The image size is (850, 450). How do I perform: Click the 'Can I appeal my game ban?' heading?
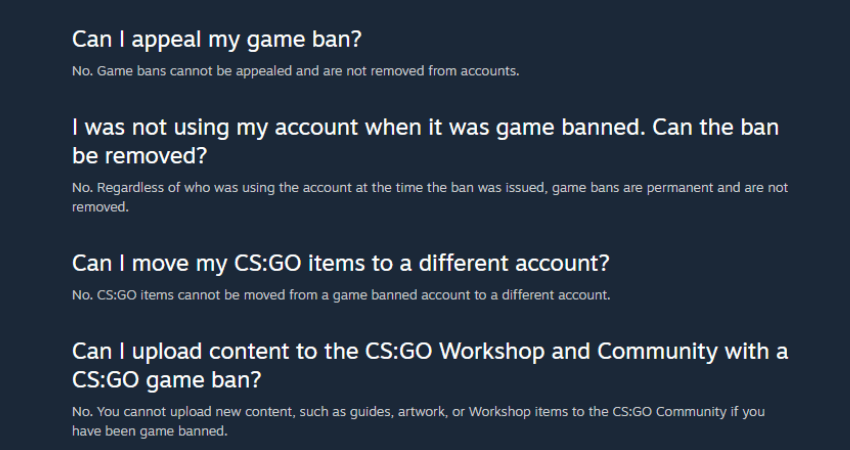(x=216, y=40)
